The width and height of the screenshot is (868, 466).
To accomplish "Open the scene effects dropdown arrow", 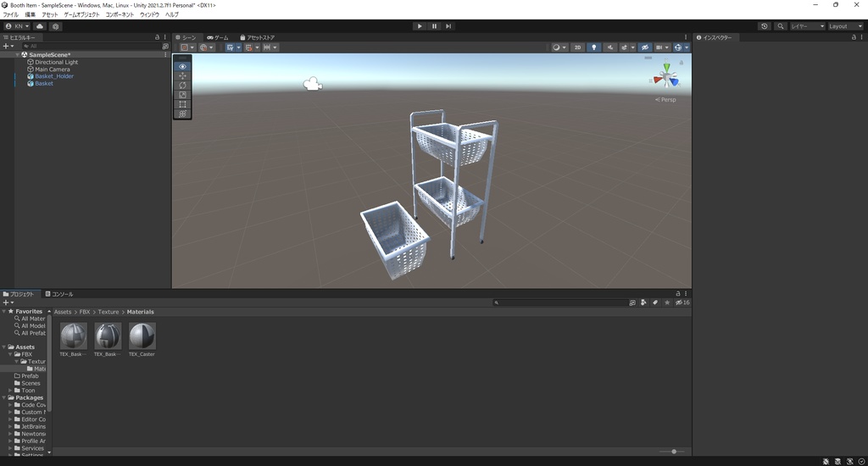I will [632, 47].
